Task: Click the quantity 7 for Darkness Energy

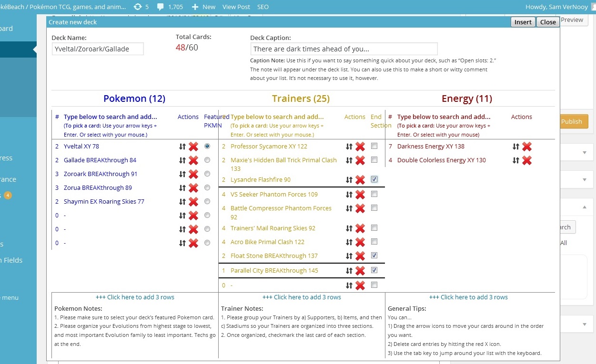Action: point(390,147)
